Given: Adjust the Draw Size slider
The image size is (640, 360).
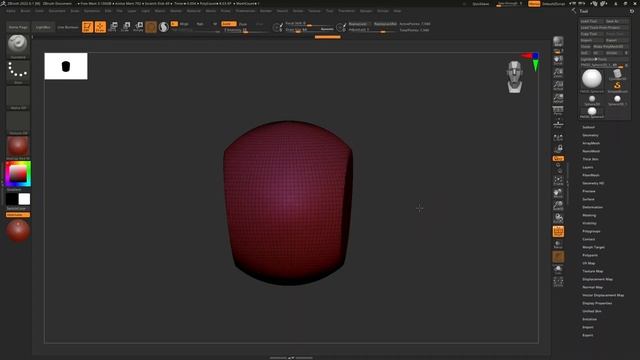Looking at the screenshot, I should click(309, 30).
